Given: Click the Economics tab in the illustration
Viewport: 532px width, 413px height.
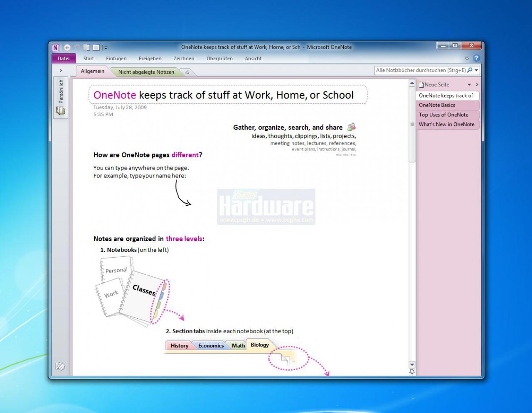Looking at the screenshot, I should [x=211, y=346].
